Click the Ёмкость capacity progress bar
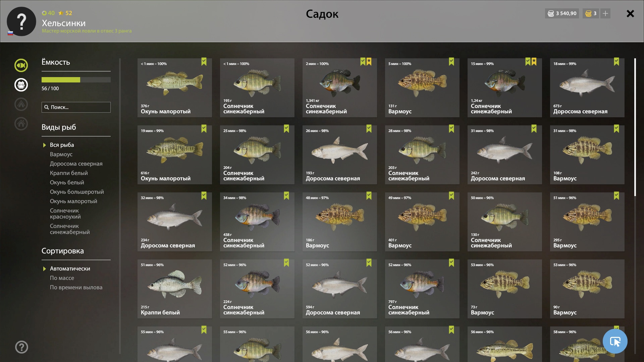This screenshot has height=362, width=644. tap(76, 80)
